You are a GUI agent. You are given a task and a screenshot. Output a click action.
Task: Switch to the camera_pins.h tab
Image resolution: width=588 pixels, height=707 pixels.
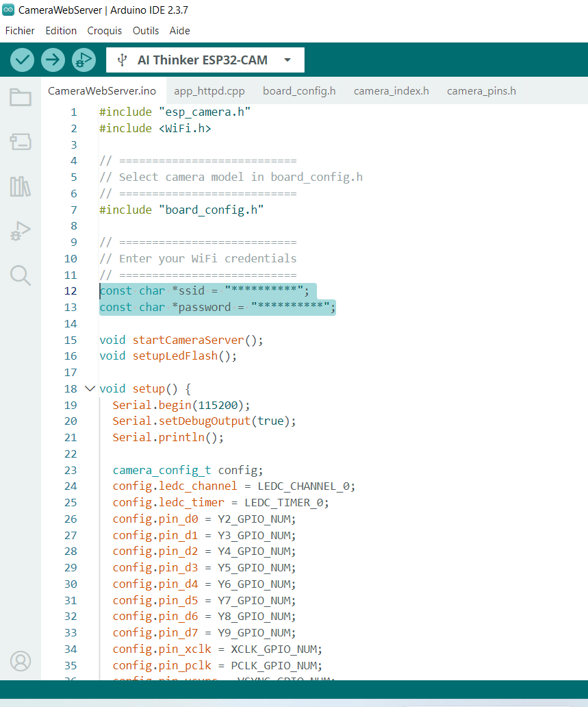tap(481, 90)
